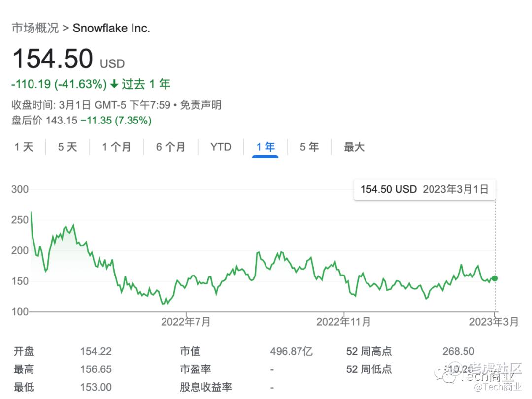Viewport: 532px width, 399px height.
Task: Click the 市值 value 496.87亿
Action: click(291, 351)
